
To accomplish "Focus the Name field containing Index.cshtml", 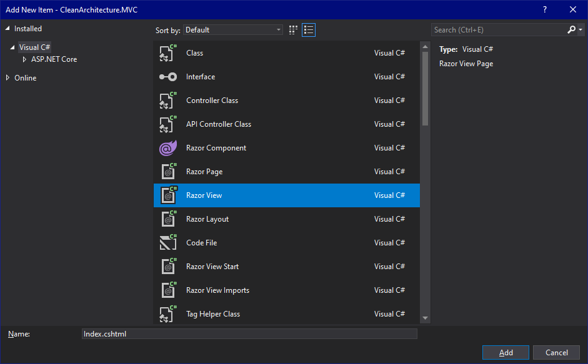I will [249, 334].
